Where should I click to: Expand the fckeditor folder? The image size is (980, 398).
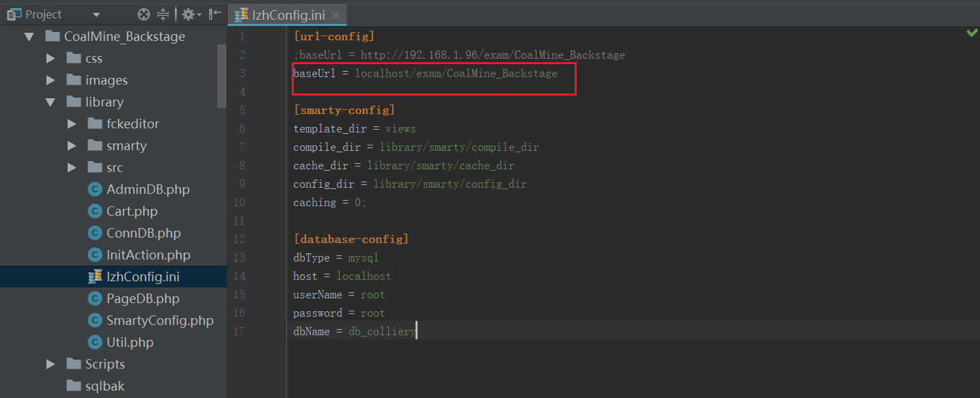tap(72, 124)
